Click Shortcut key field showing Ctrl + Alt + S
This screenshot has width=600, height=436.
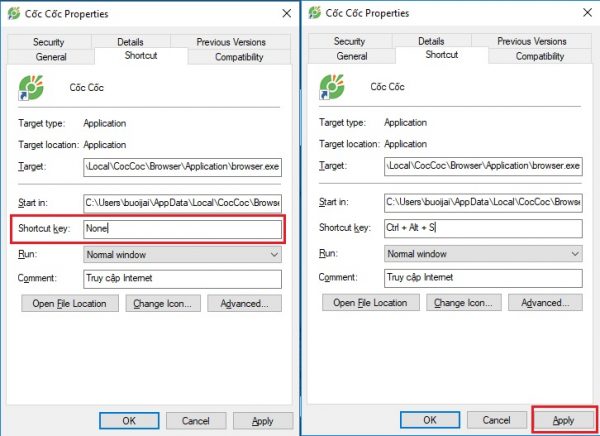pos(483,228)
